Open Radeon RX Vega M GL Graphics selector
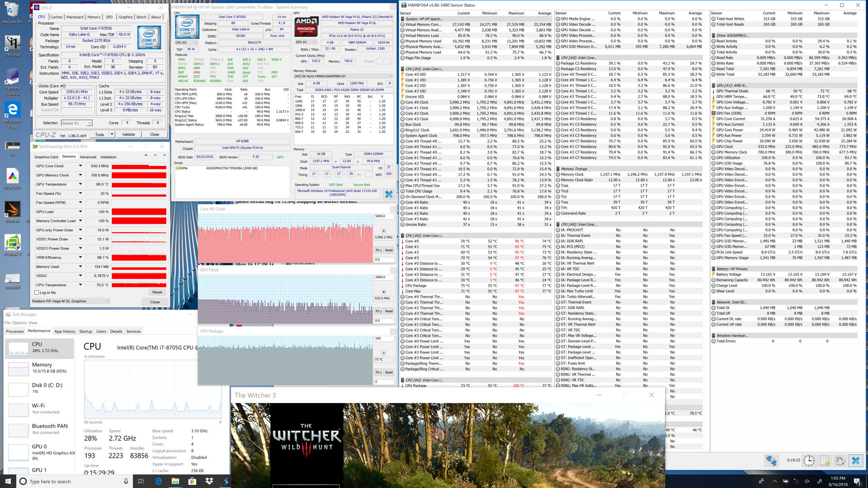 pos(71,301)
